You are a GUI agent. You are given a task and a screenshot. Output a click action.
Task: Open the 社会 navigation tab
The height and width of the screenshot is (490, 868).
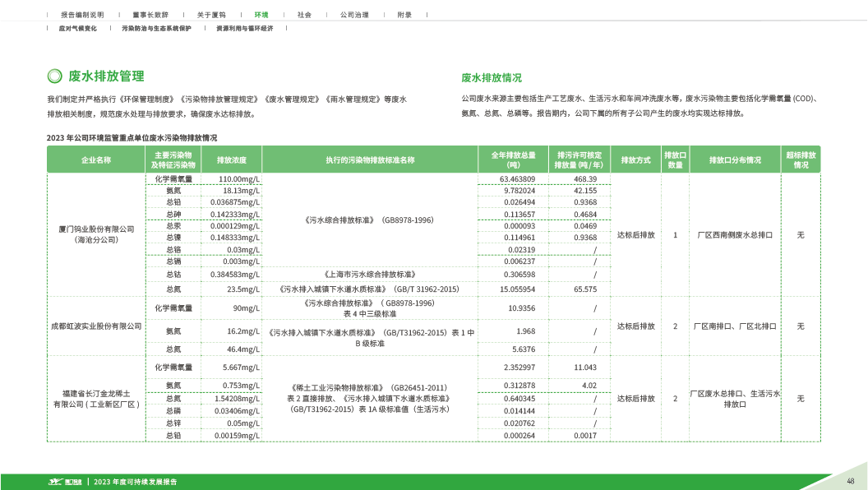point(304,15)
